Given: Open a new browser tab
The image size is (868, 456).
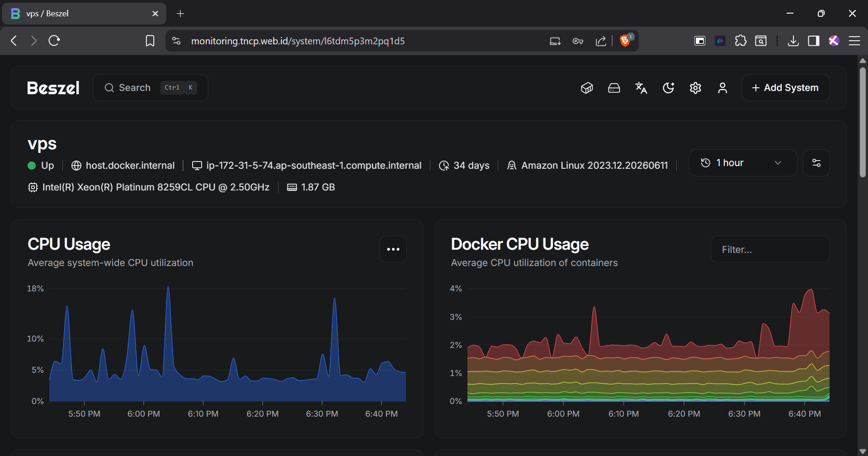Looking at the screenshot, I should pos(180,14).
